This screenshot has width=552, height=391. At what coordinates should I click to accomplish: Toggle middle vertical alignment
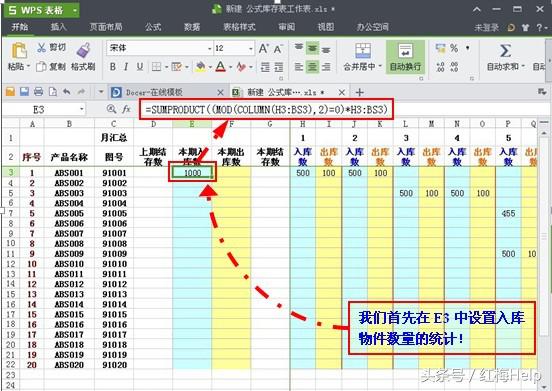[312, 48]
